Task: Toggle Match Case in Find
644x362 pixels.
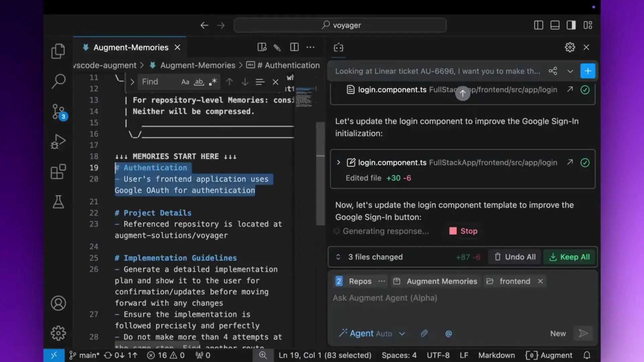Action: 185,82
